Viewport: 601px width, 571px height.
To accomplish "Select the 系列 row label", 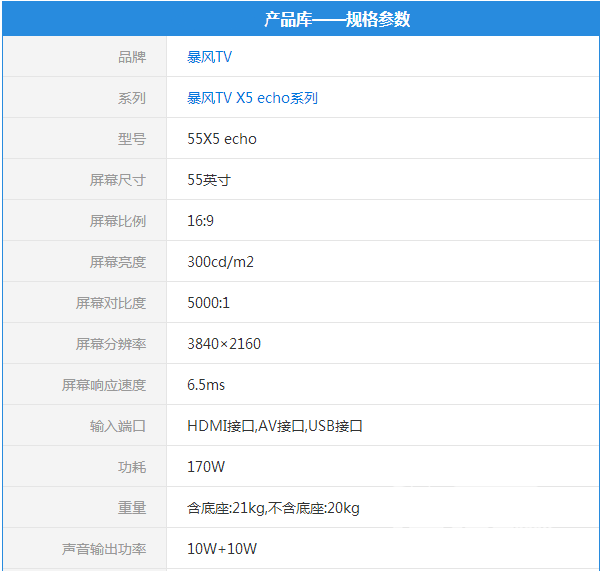I will [132, 98].
